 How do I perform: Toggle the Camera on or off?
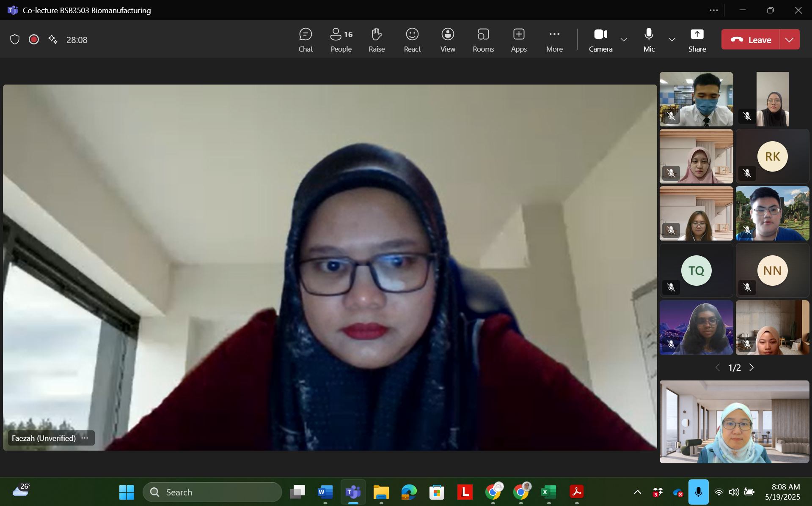pos(600,40)
